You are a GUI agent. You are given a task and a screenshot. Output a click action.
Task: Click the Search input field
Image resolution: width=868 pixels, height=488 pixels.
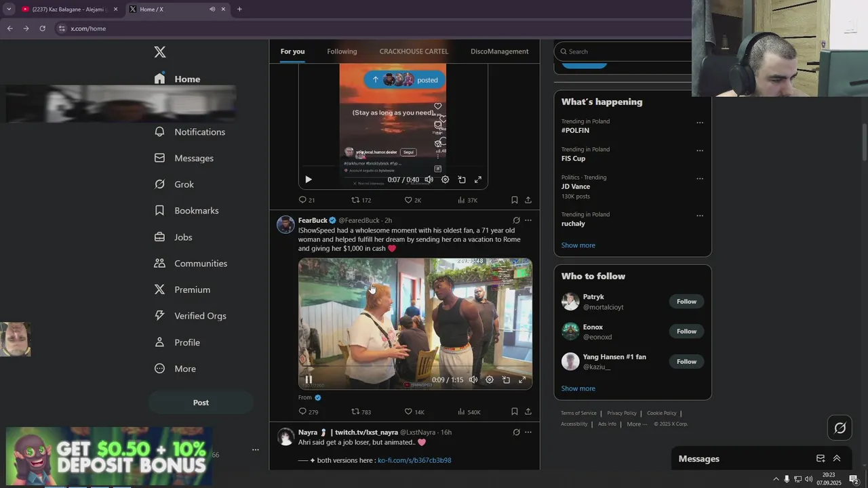(624, 52)
